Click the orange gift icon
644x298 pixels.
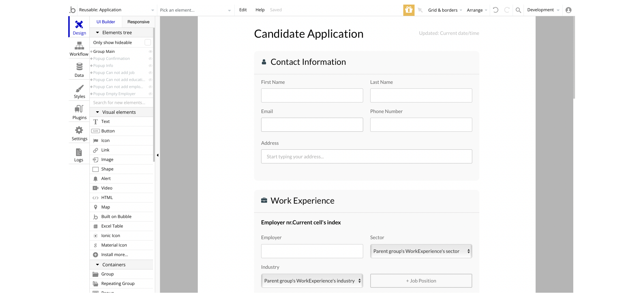click(x=409, y=10)
